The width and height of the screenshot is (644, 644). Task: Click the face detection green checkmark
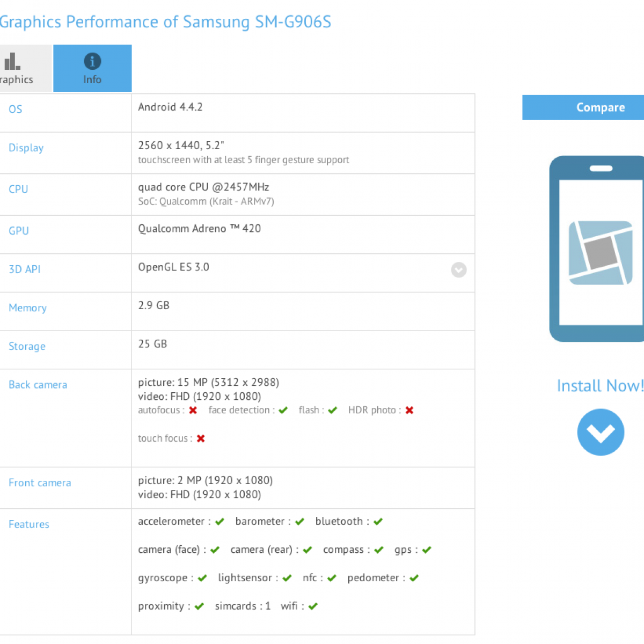pos(283,411)
